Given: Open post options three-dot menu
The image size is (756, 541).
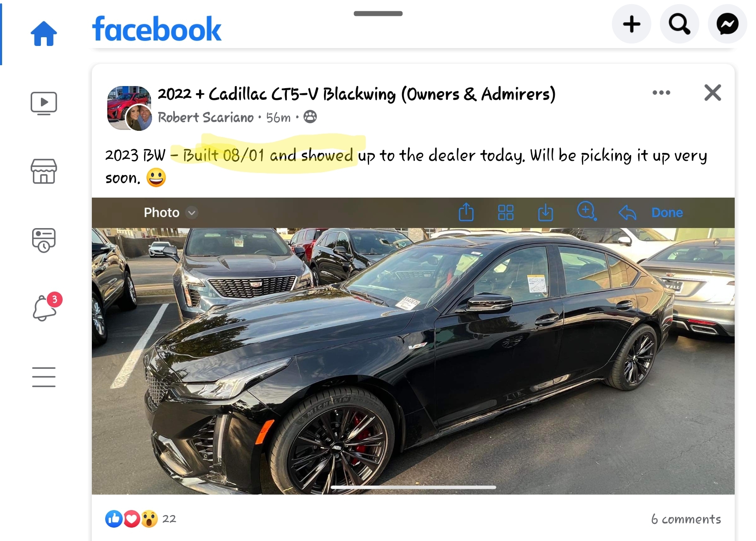Looking at the screenshot, I should click(x=661, y=93).
